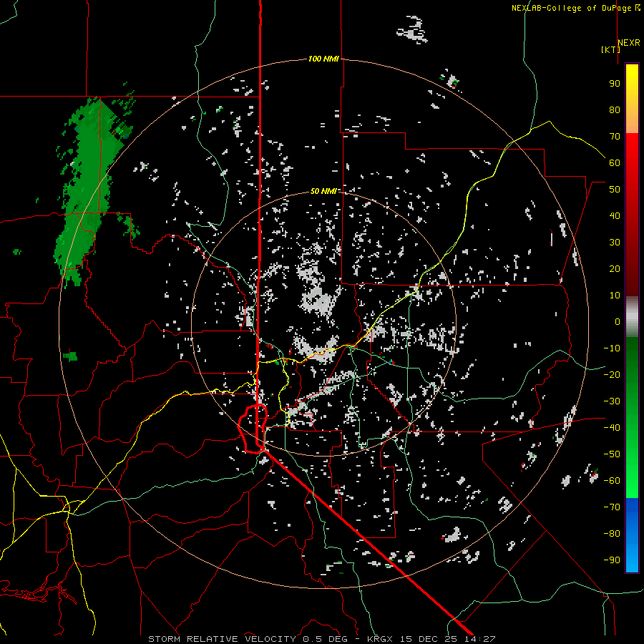Click the thick red polygon outline near map center

tap(253, 429)
